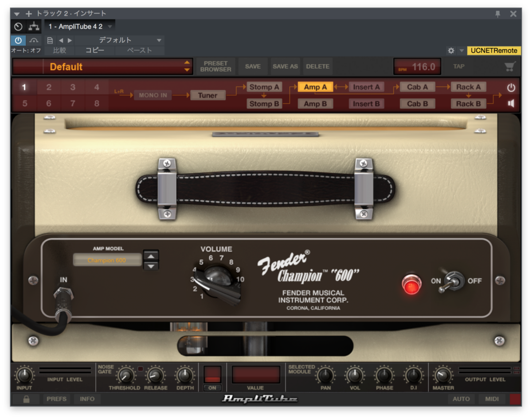Click the lock icon in bottom bar
Viewport: 532px width, 419px height.
click(26, 399)
